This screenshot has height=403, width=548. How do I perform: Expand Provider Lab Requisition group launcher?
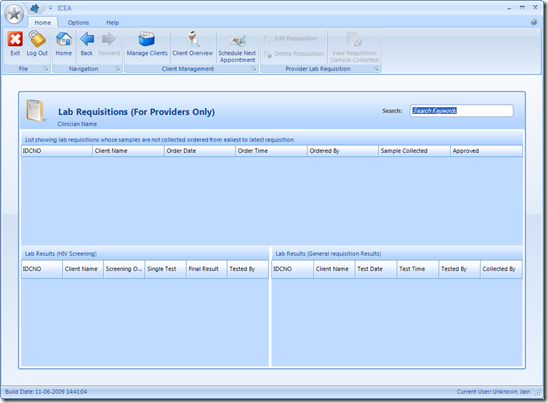click(376, 69)
